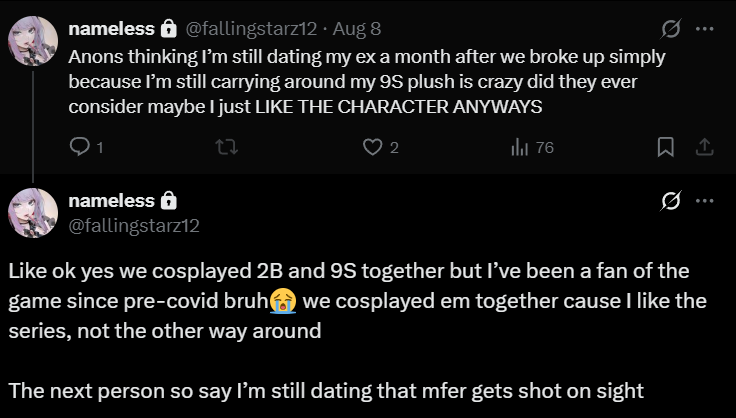View analytics showing 76 views
This screenshot has height=418, width=736.
(520, 147)
